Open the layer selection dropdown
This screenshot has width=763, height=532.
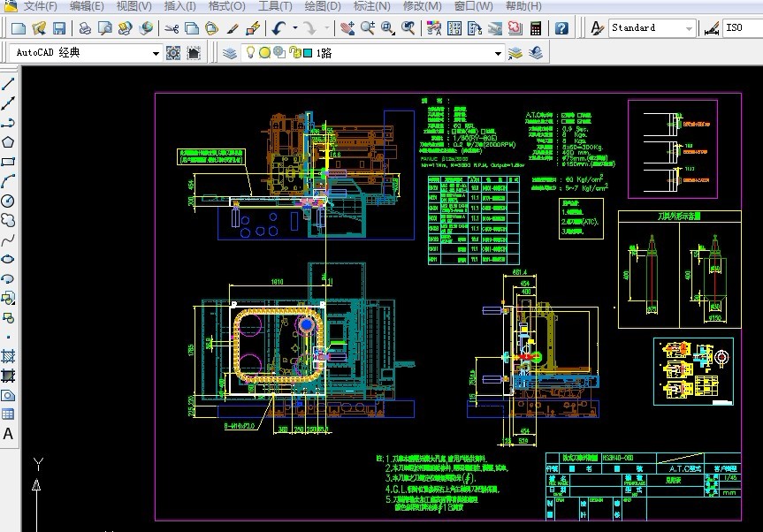(x=498, y=52)
